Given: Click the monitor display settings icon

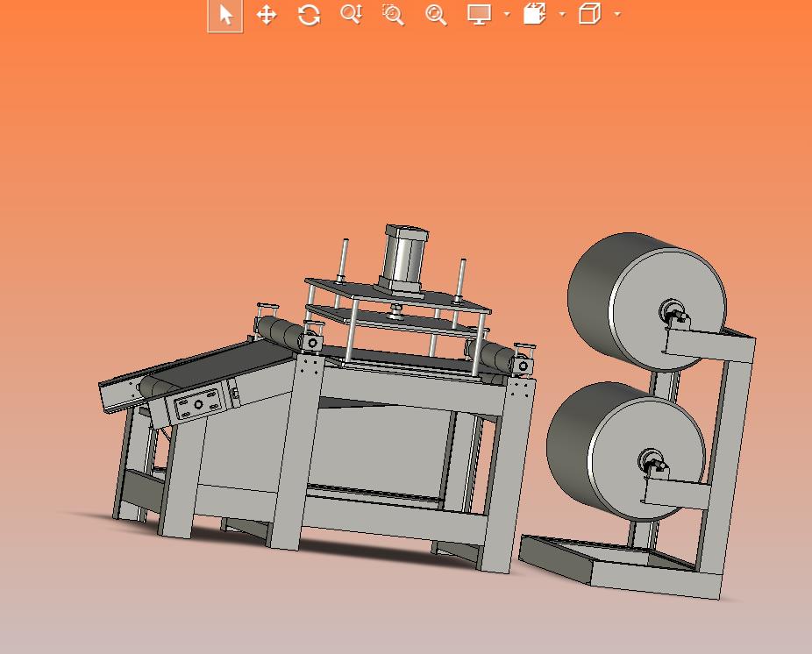Looking at the screenshot, I should [x=479, y=15].
